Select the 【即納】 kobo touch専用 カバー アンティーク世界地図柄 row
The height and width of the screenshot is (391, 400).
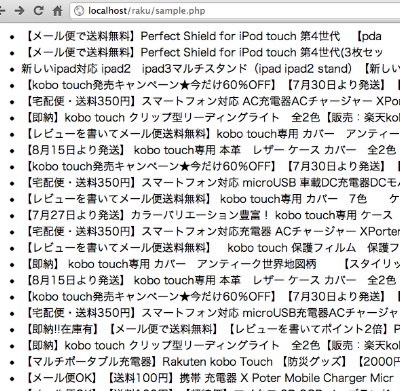213,264
